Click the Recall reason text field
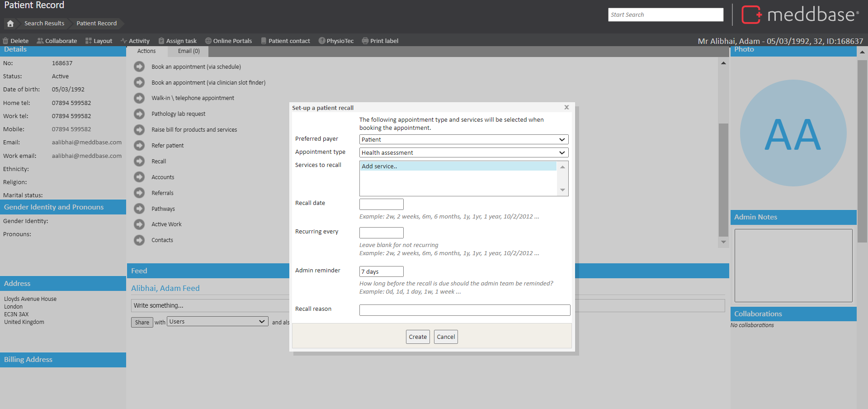The image size is (868, 409). (464, 310)
